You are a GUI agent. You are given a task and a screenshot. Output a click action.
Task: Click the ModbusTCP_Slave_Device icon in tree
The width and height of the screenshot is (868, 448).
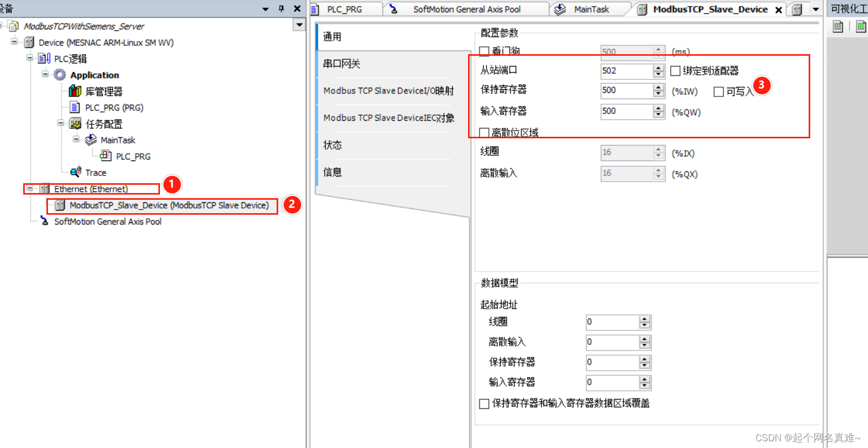tap(60, 205)
